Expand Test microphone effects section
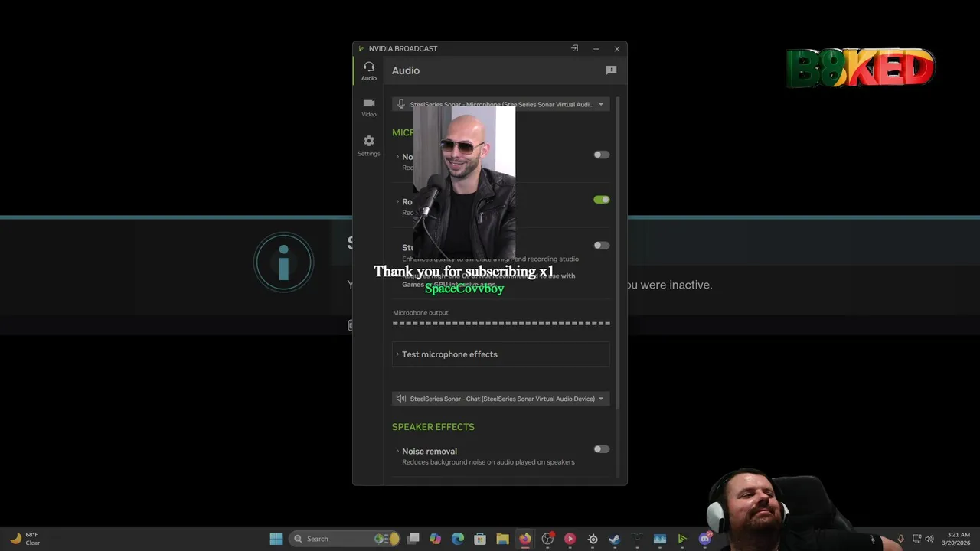The width and height of the screenshot is (980, 551). (501, 354)
